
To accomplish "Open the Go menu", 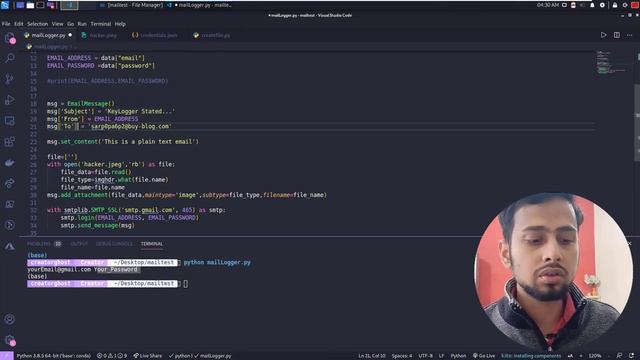I will pos(71,24).
